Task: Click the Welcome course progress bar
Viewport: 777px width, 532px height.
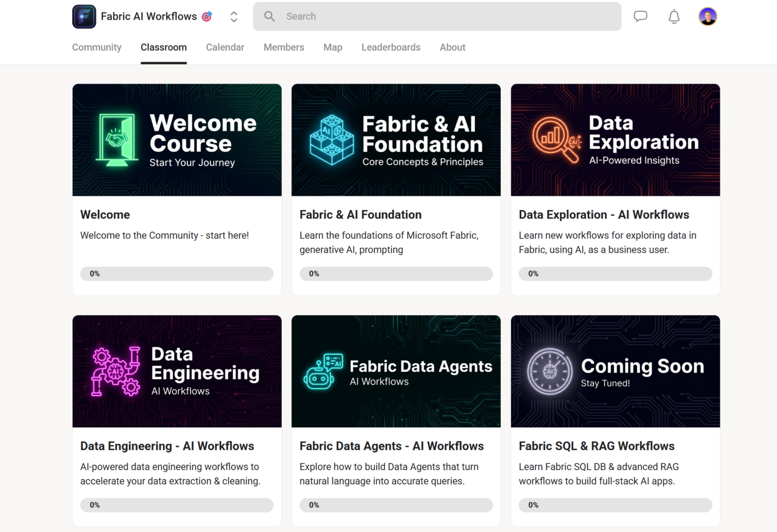Action: point(177,274)
